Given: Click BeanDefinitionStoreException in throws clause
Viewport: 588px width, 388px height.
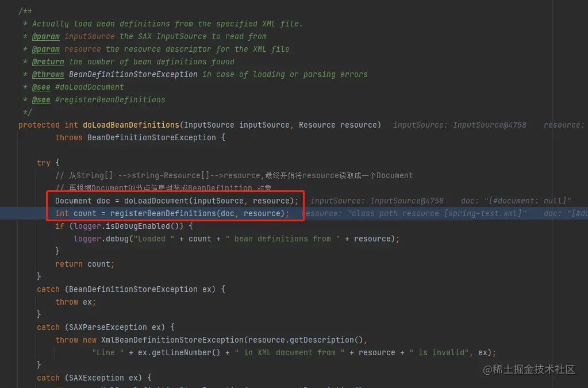Looking at the screenshot, I should [x=152, y=137].
